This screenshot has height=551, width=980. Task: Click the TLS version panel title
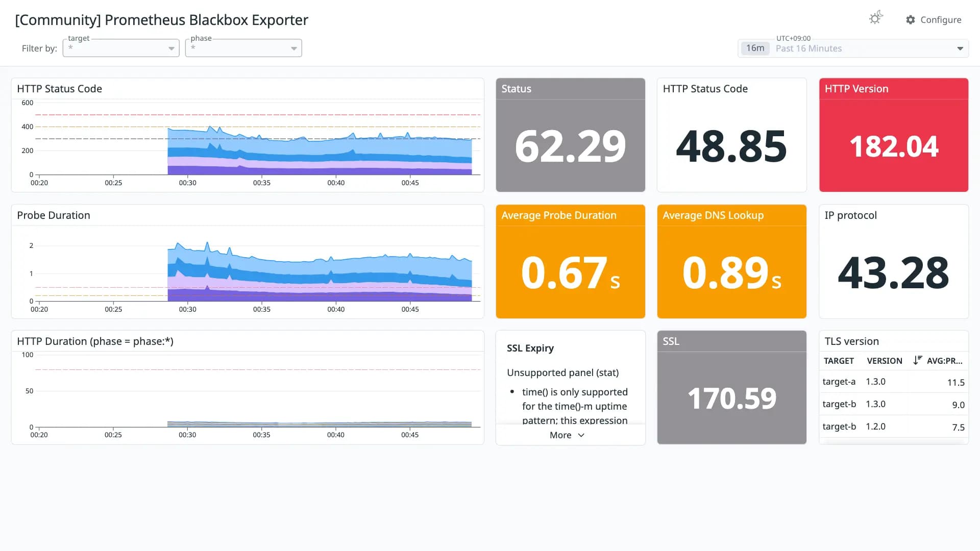(x=851, y=341)
